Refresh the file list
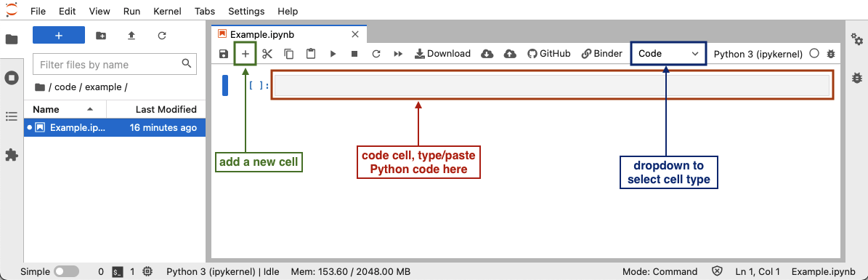 pos(162,36)
